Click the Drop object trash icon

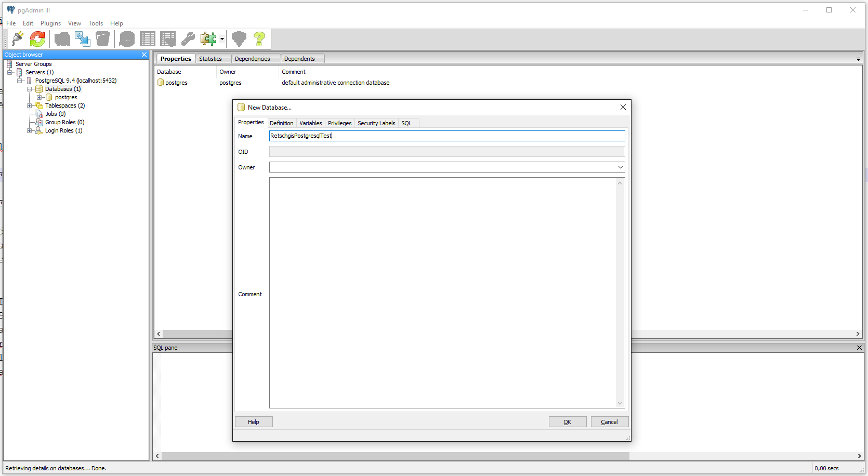tap(103, 39)
